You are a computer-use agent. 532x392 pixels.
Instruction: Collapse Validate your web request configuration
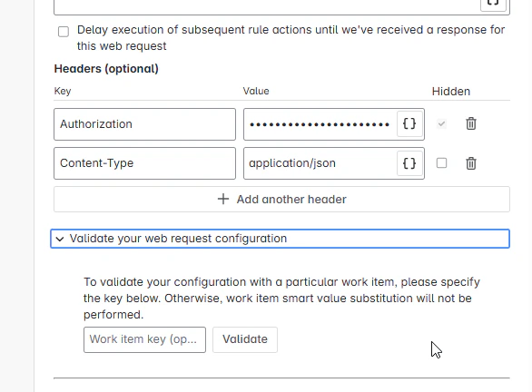click(x=280, y=239)
